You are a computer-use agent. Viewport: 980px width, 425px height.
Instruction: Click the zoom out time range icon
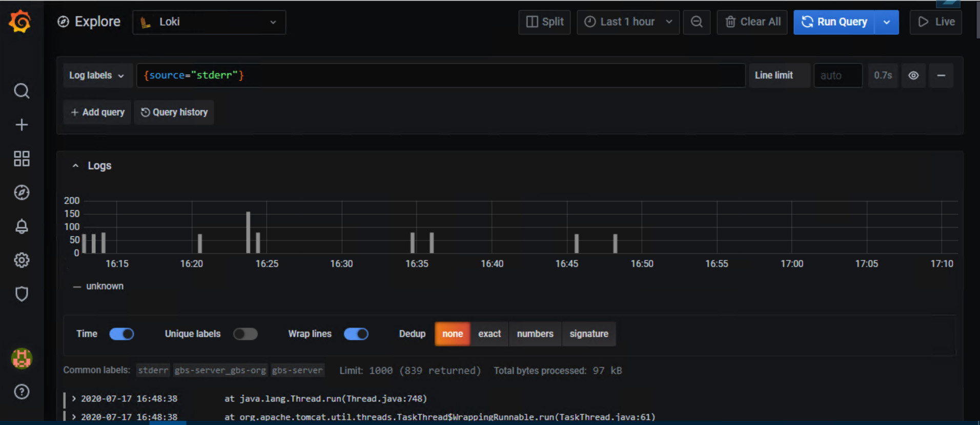point(697,22)
